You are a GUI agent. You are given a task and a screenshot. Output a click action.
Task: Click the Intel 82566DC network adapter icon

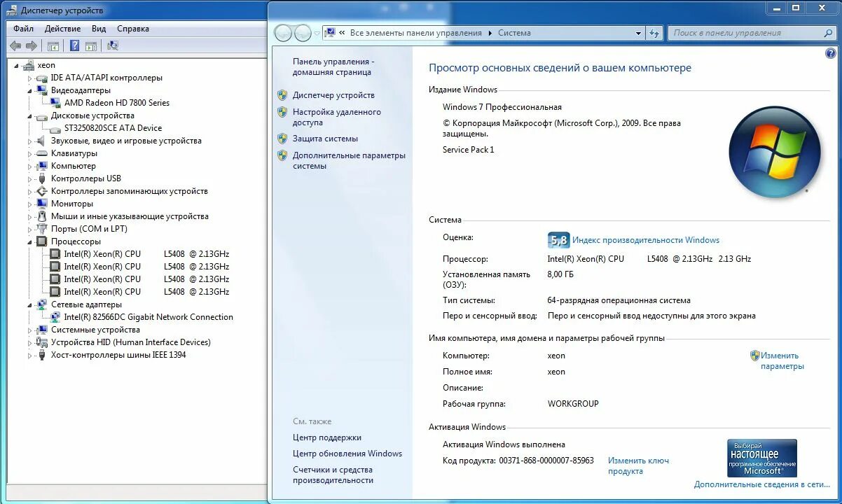[55, 317]
